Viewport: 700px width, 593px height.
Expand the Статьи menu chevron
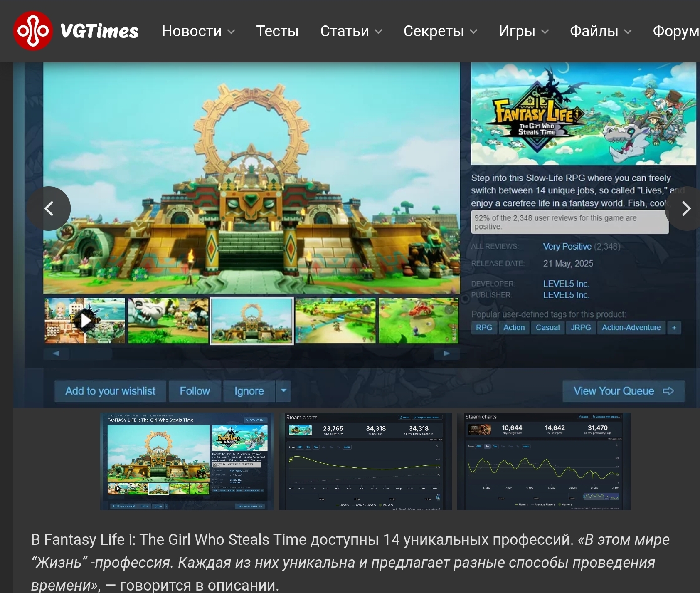(x=378, y=32)
